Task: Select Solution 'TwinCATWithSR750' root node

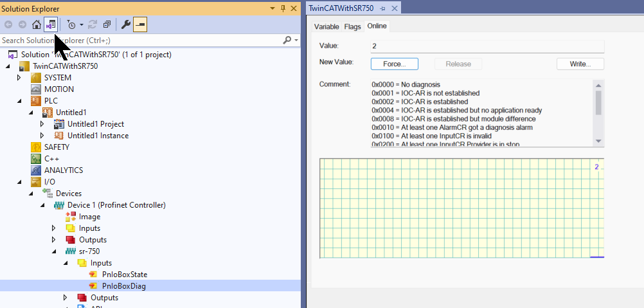Action: pos(96,54)
